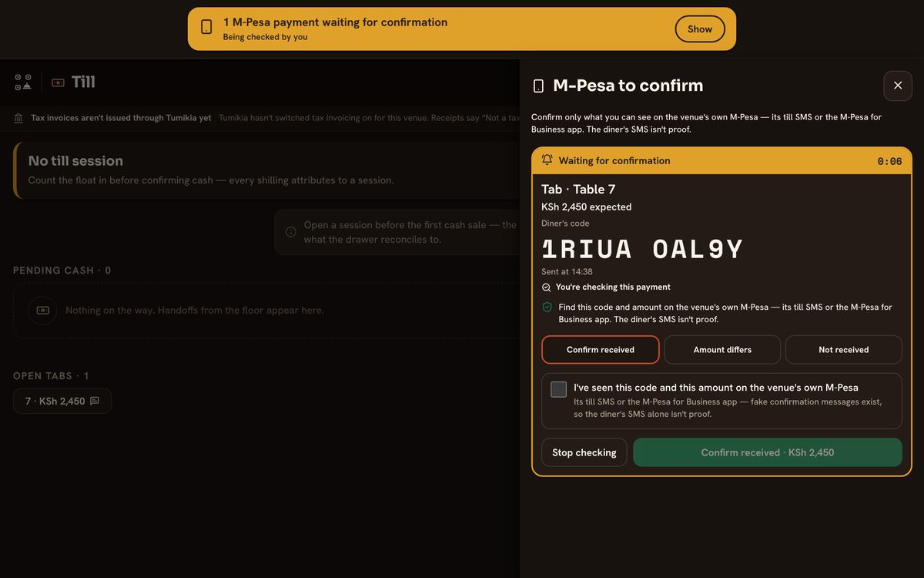Click the Tab · Table 7 heading

578,190
